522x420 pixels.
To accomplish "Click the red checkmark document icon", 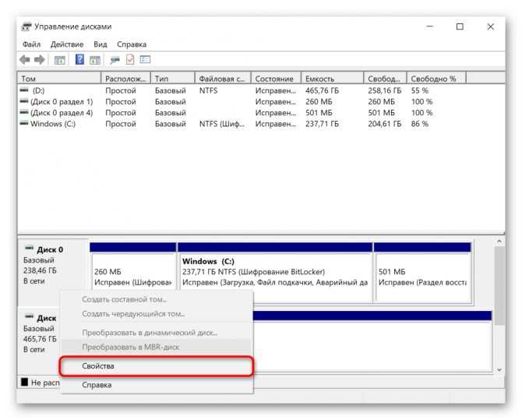I will point(130,60).
